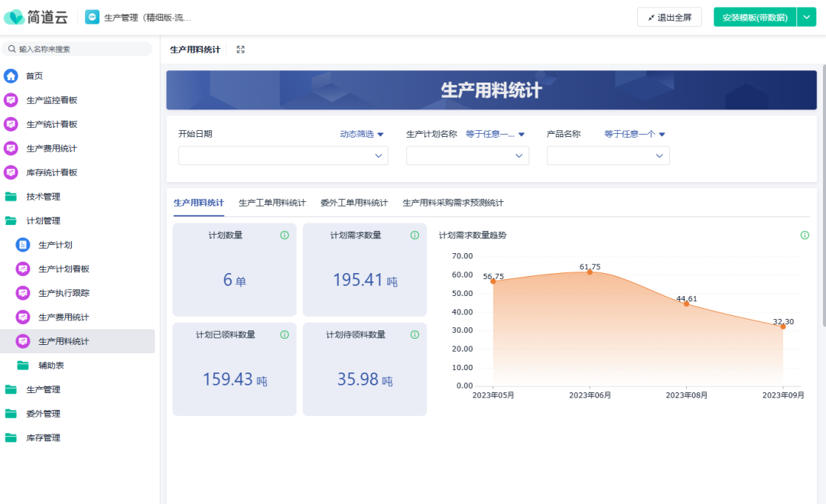This screenshot has height=504, width=826.
Task: Expand the 产品名称 selection dropdown
Action: click(x=608, y=156)
